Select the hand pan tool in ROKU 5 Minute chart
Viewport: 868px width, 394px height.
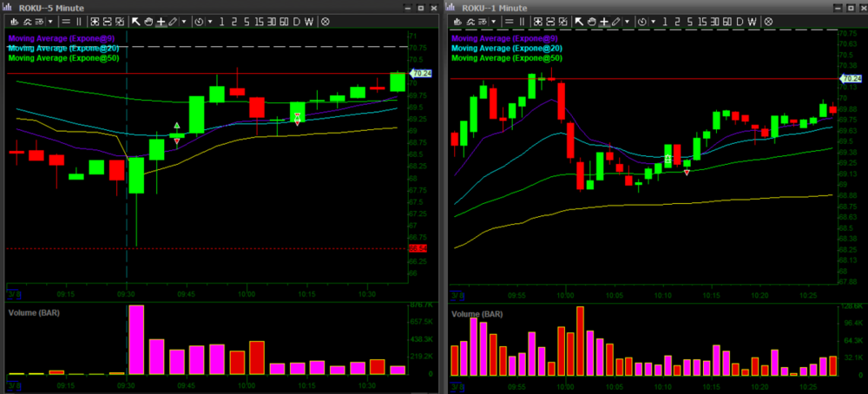pyautogui.click(x=148, y=20)
